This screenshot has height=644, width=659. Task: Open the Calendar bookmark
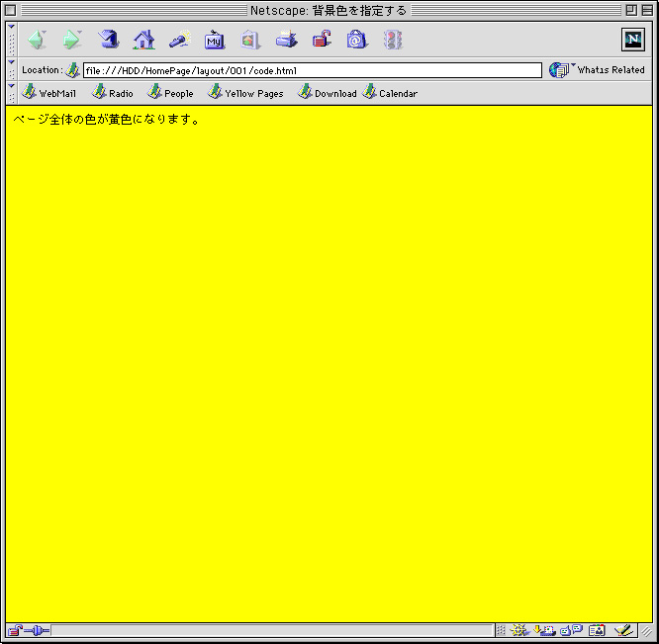tap(390, 92)
